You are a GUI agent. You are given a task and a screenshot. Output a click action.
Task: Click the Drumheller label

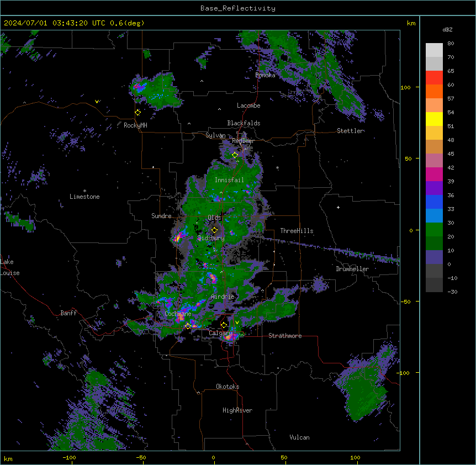coord(352,269)
